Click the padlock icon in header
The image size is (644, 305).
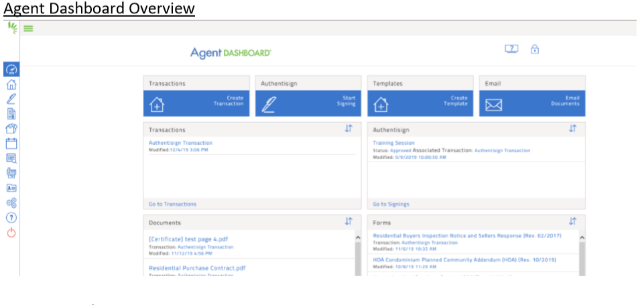click(x=535, y=49)
